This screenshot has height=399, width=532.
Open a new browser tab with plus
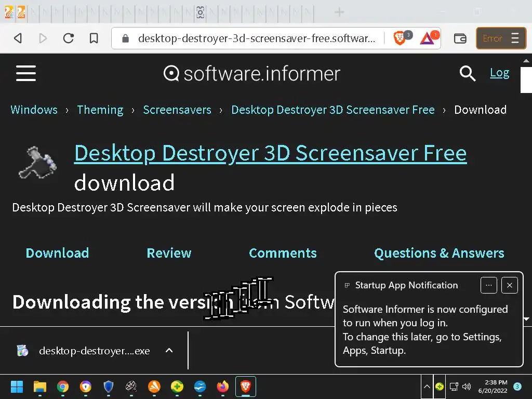[339, 12]
